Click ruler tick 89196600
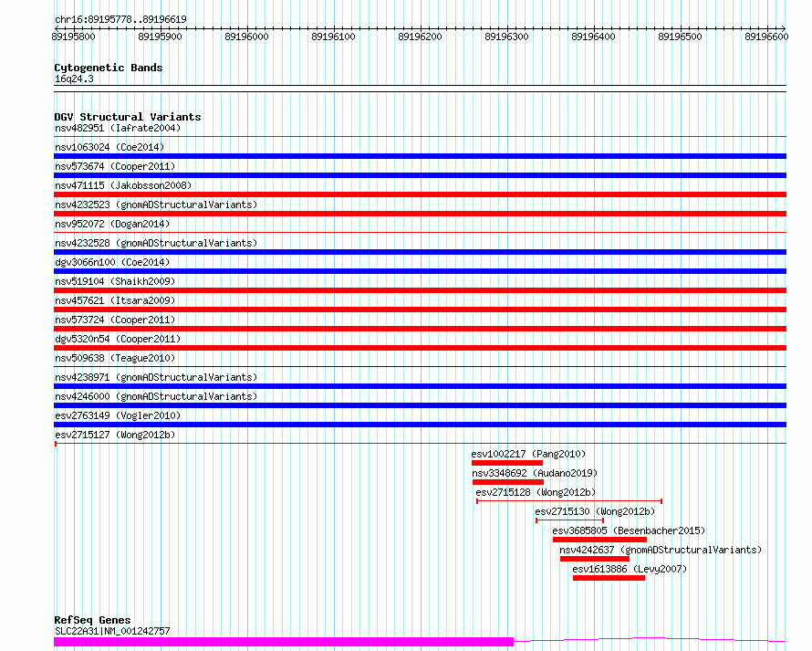The image size is (812, 651). pyautogui.click(x=766, y=37)
